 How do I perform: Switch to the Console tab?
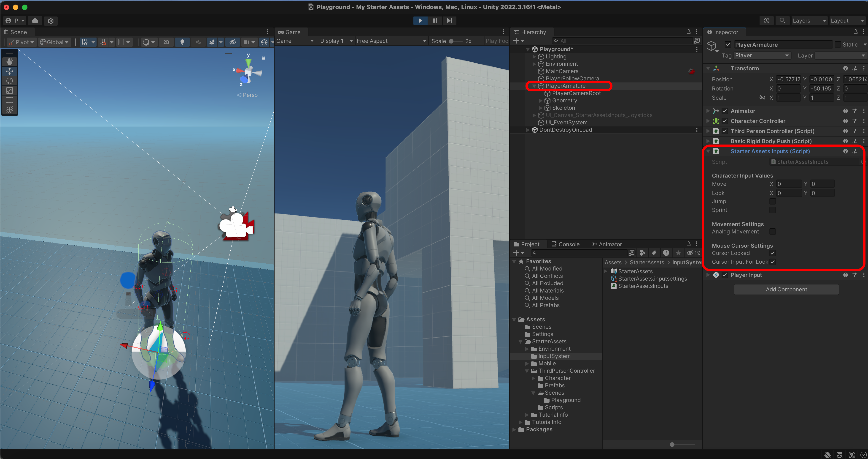tap(565, 244)
